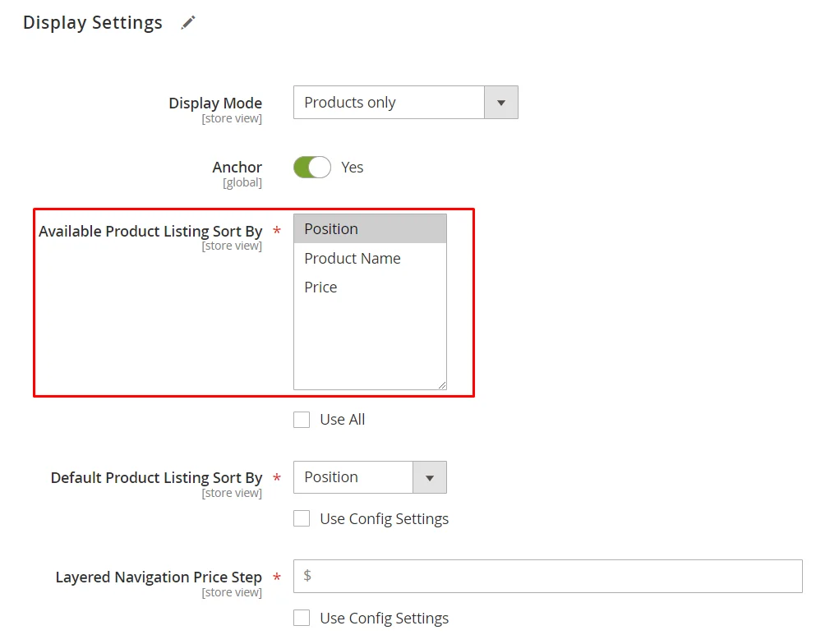Click the Display Mode dropdown arrow button
This screenshot has width=839, height=644.
click(501, 103)
